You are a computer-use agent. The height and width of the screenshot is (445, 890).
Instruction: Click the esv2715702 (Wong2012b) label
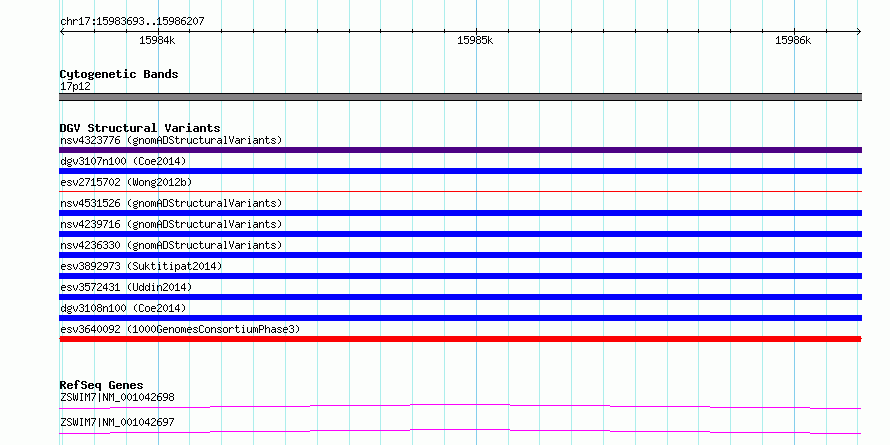[x=126, y=182]
